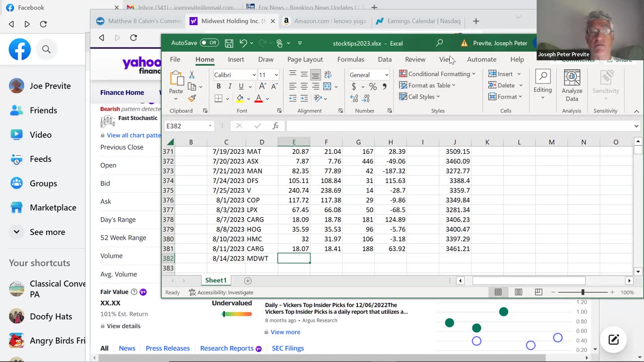Open Analyze Data tool
This screenshot has height=362, width=644.
(x=572, y=85)
